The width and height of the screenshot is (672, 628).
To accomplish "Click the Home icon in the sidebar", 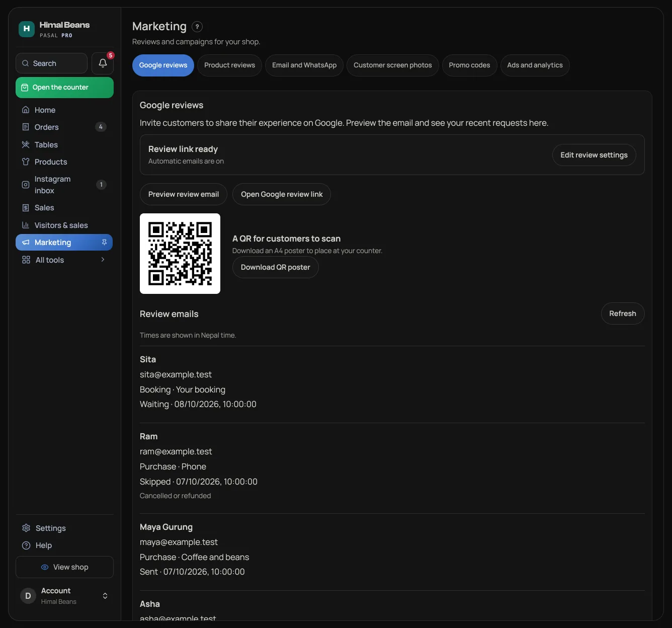I will click(x=26, y=110).
